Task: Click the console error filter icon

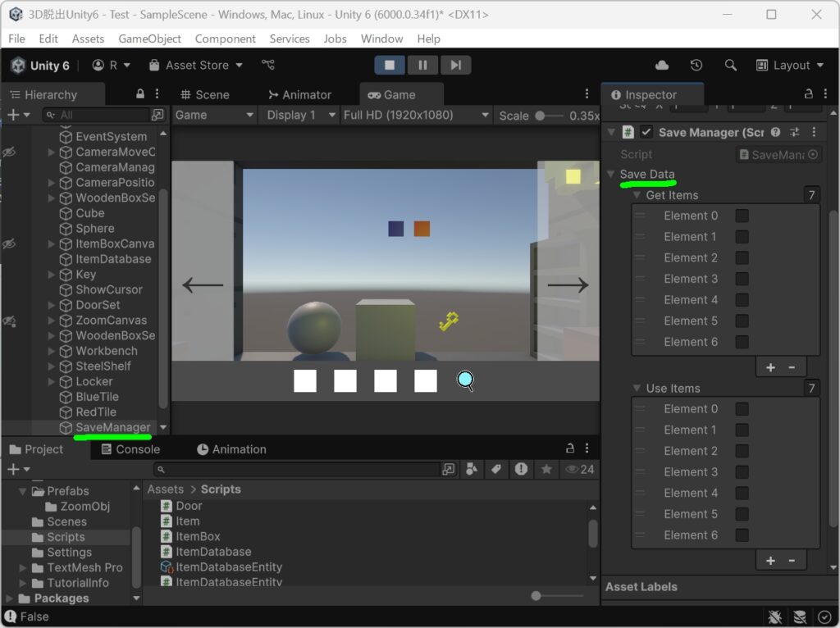Action: tap(521, 470)
